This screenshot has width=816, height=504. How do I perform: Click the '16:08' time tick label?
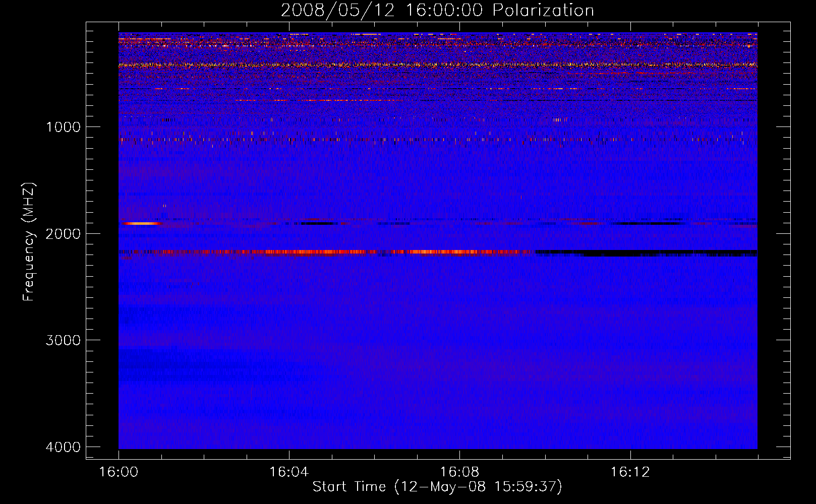click(459, 472)
